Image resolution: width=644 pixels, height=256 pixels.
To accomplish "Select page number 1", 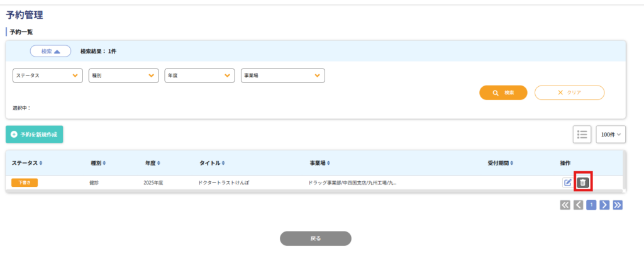I will tap(591, 205).
